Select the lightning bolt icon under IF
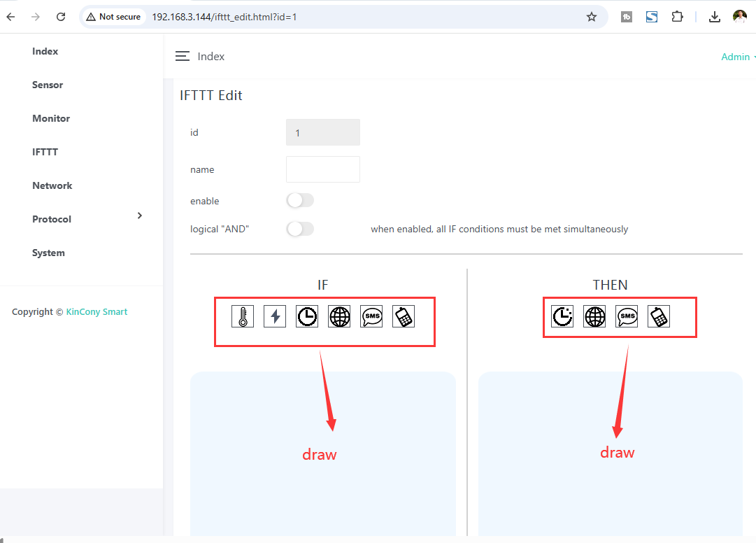Image resolution: width=756 pixels, height=543 pixels. tap(275, 317)
